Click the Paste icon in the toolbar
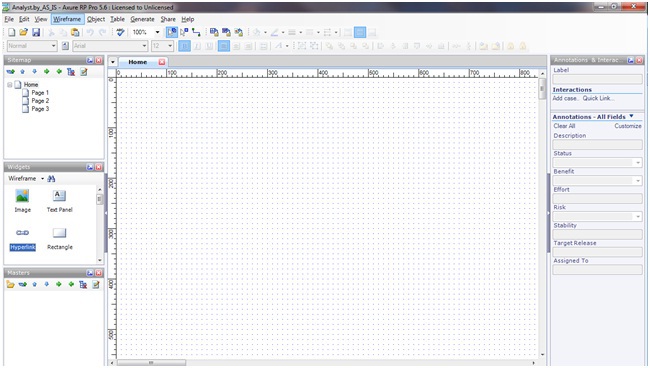650x368 pixels. click(75, 32)
